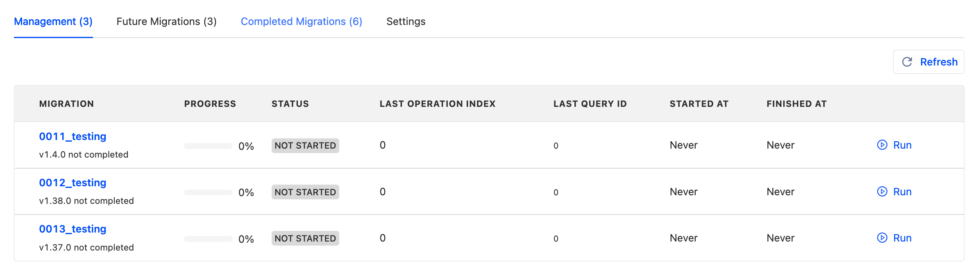Click the STARTED AT column header
980x280 pixels.
(x=699, y=104)
